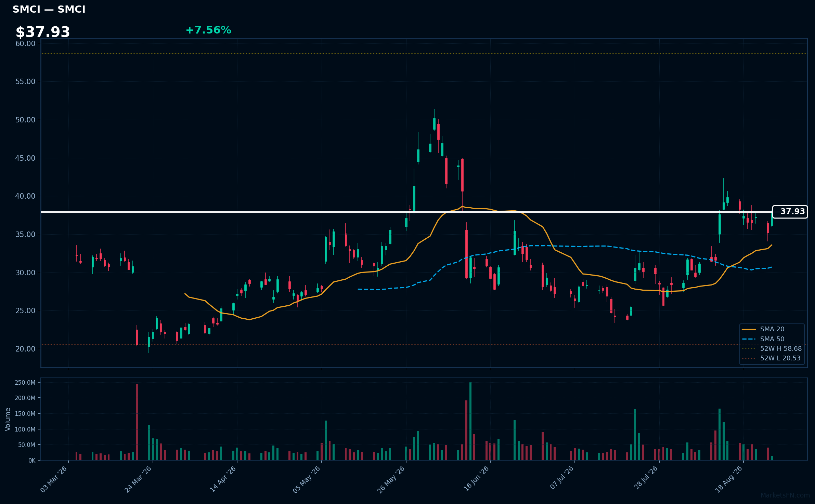Viewport: 815px width, 504px height.
Task: Click the 50.0M volume axis label
Action: [27, 445]
